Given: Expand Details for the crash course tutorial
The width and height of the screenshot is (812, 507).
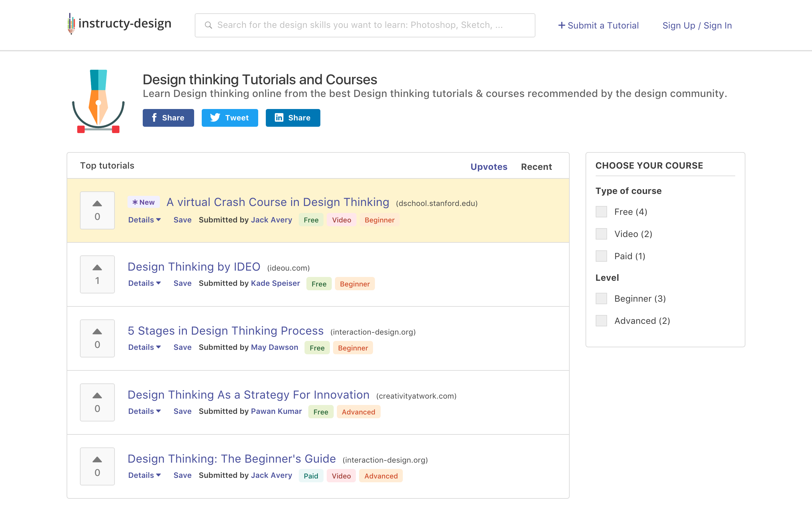Looking at the screenshot, I should coord(144,220).
